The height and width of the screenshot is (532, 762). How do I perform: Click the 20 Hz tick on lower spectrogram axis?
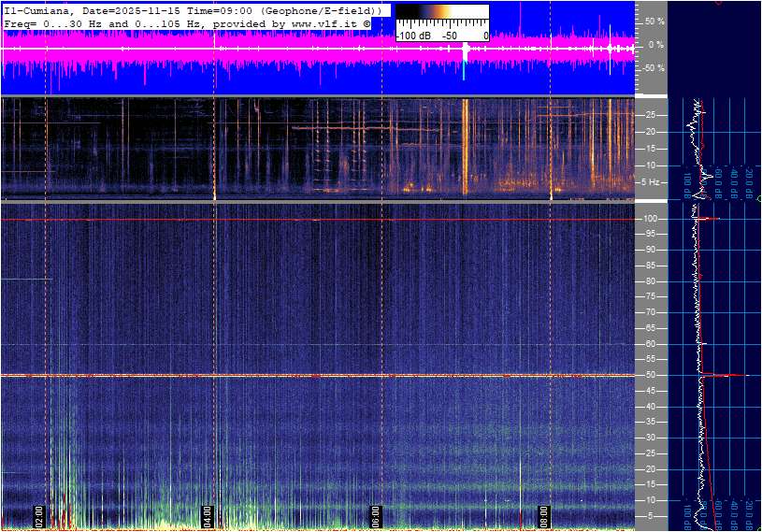tap(650, 468)
